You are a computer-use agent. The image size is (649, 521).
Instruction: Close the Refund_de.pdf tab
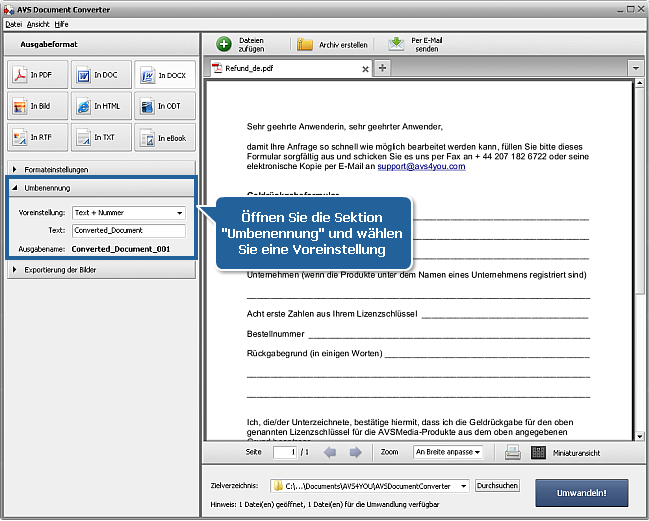[364, 69]
